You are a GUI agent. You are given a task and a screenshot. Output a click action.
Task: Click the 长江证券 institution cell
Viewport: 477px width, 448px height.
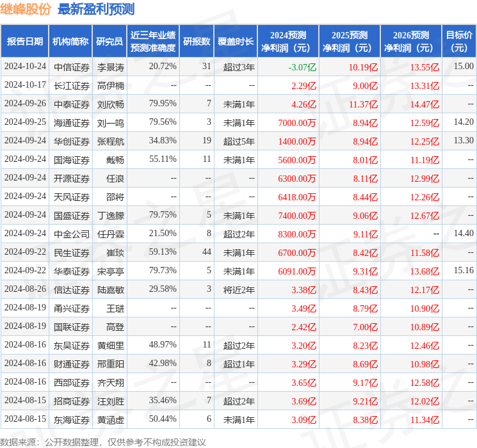pos(72,86)
